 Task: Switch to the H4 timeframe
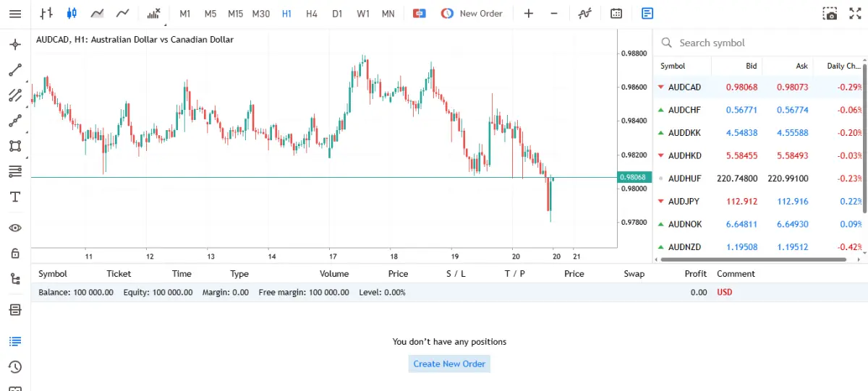click(311, 13)
